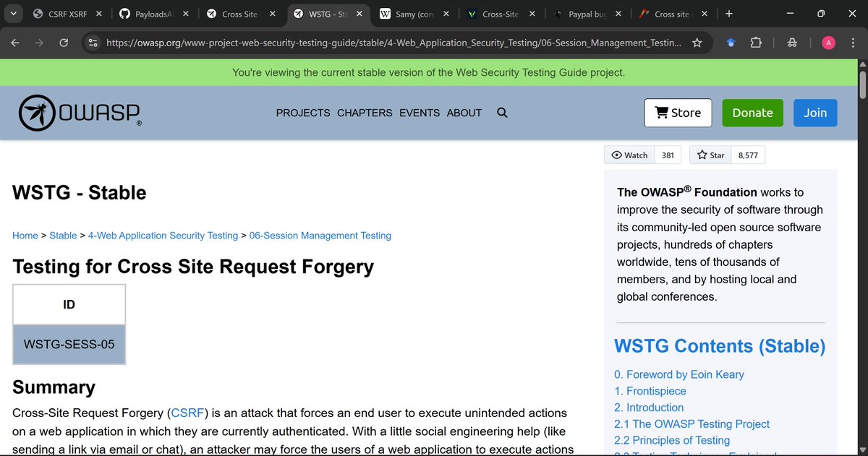868x456 pixels.
Task: Open 0. Foreword by Eoin Keary
Action: pos(678,374)
